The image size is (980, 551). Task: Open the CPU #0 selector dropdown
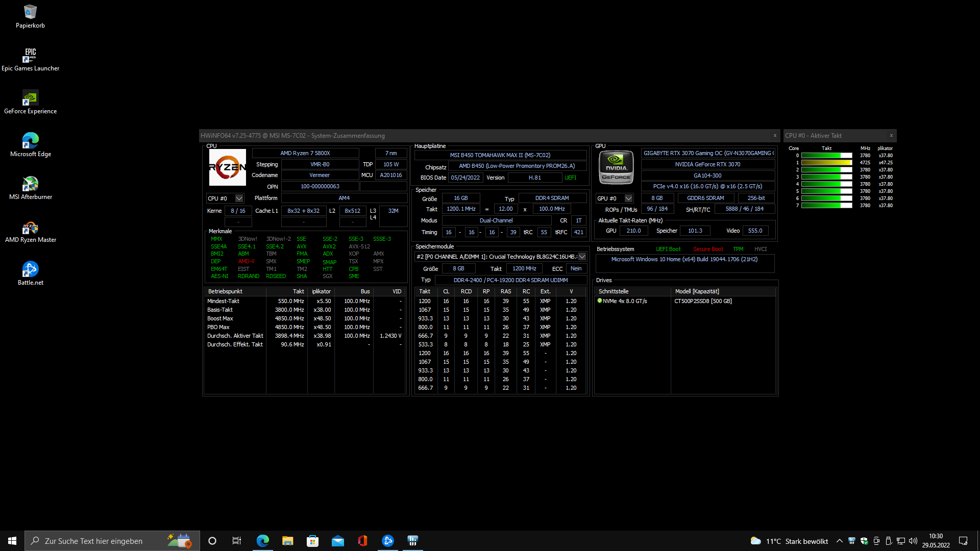(239, 198)
